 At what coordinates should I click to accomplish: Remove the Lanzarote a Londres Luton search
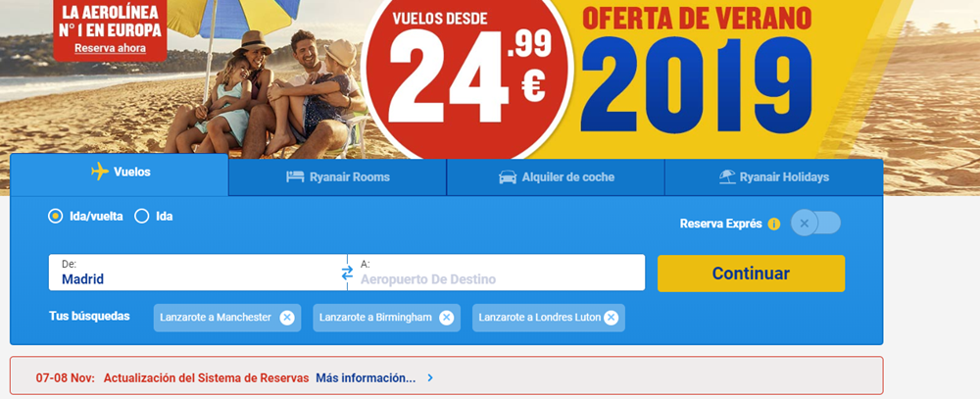pyautogui.click(x=611, y=318)
